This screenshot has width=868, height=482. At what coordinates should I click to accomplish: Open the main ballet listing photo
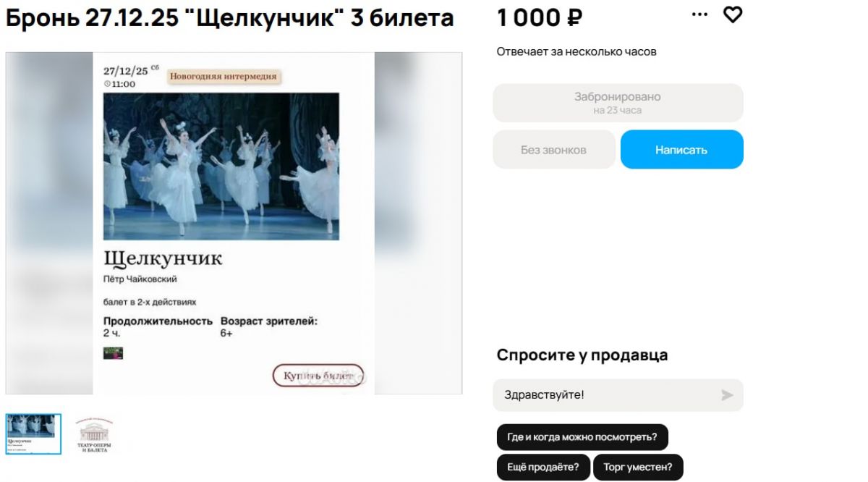click(234, 223)
